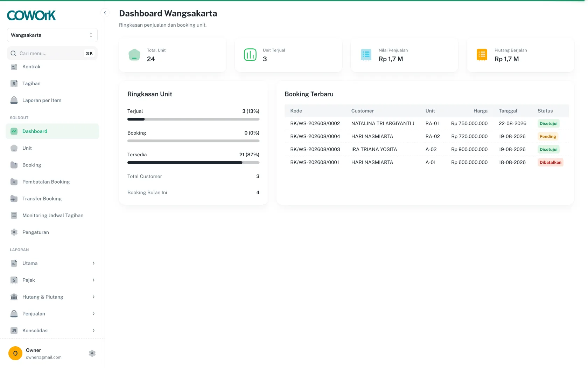The image size is (588, 368).
Task: Click the Pengaturan gear icon in menu
Action: (x=14, y=232)
